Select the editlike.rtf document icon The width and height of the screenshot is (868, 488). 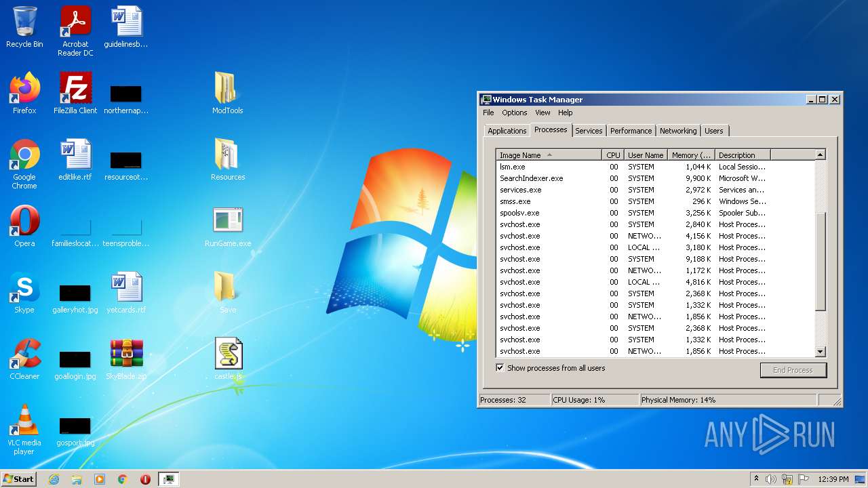tap(75, 160)
